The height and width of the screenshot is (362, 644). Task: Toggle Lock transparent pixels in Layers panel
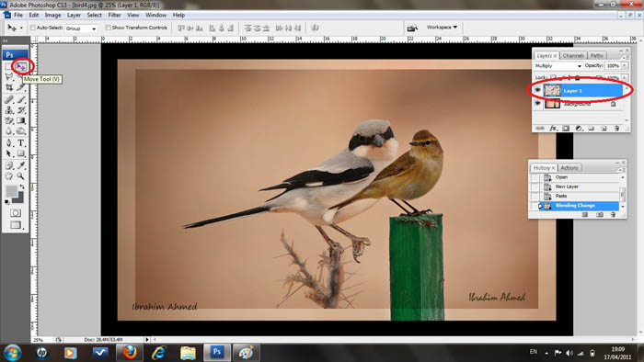point(553,76)
